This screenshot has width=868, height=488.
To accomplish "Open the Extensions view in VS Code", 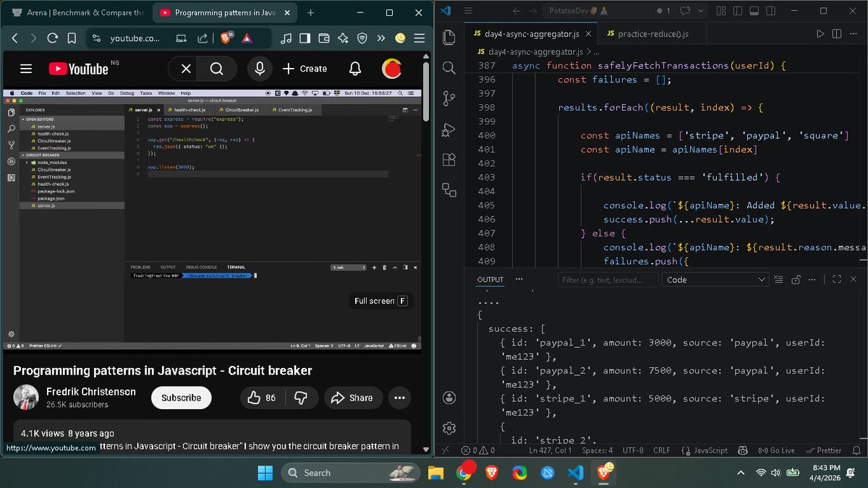I will (x=448, y=160).
